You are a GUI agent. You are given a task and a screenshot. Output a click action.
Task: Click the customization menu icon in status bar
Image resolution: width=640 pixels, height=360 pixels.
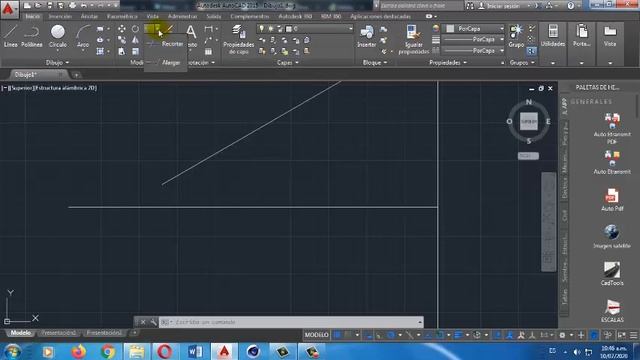click(x=633, y=335)
